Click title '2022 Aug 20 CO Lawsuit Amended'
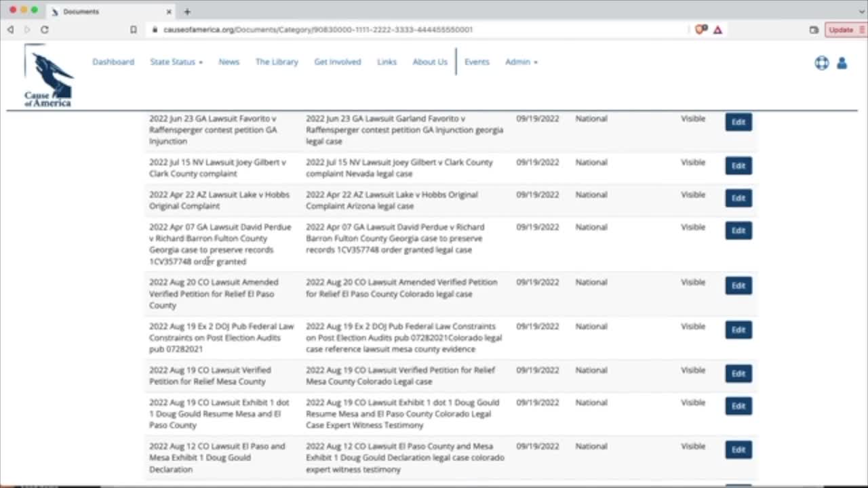This screenshot has height=488, width=868. click(214, 293)
